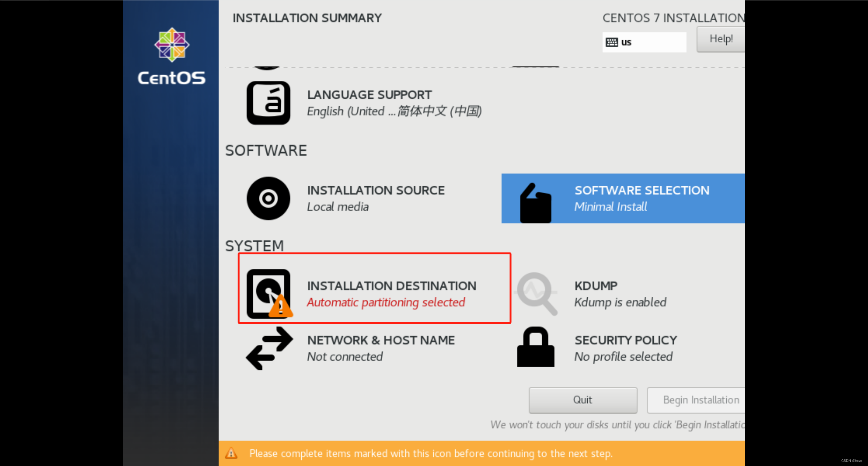Click 'No profile selected' status text

(623, 357)
